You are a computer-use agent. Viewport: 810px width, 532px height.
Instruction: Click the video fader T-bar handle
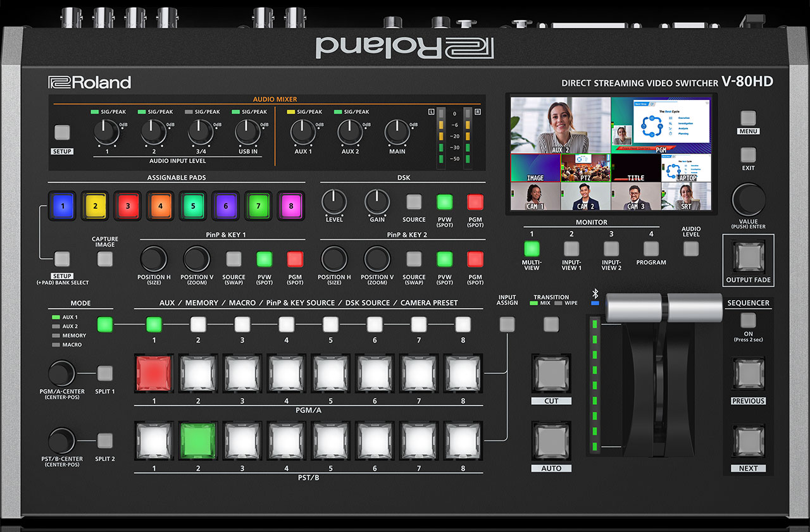[x=664, y=307]
